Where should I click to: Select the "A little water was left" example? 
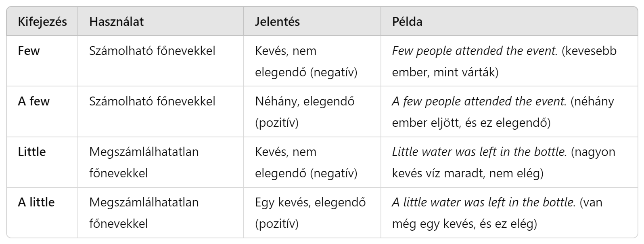point(483,202)
